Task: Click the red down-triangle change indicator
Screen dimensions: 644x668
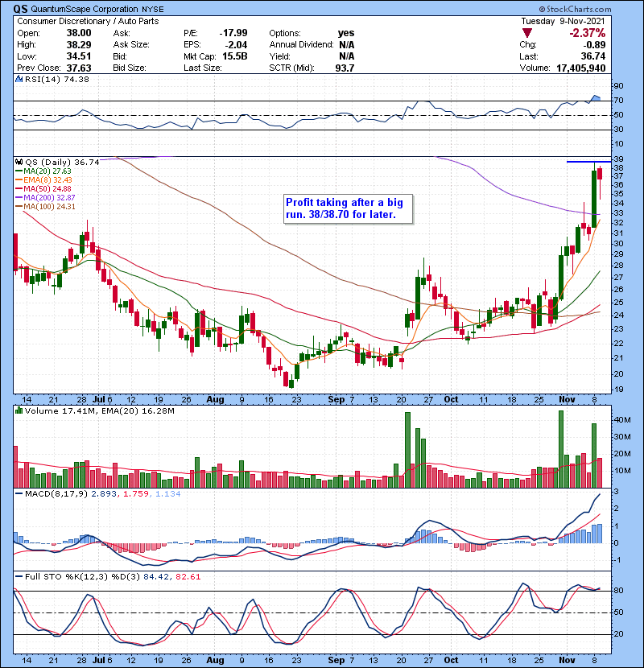Action: point(526,33)
